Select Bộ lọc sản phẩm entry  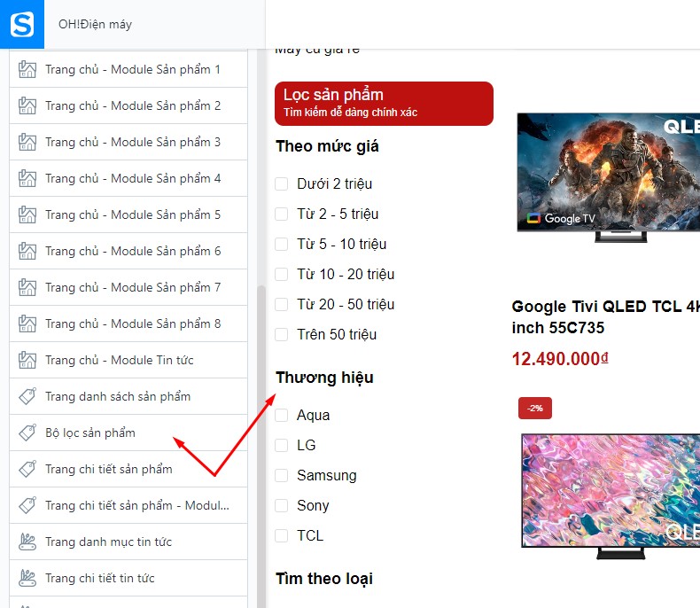128,433
